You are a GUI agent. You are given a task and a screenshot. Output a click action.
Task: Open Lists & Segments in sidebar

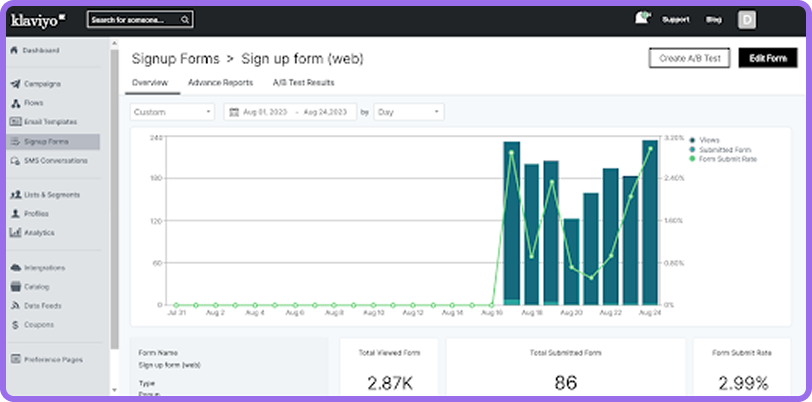53,195
